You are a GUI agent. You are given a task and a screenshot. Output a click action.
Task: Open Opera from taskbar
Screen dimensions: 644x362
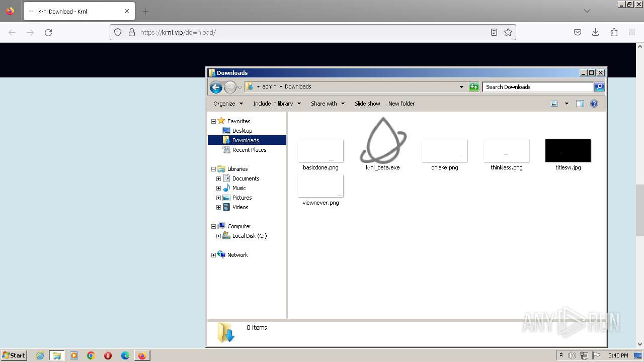tap(108, 355)
